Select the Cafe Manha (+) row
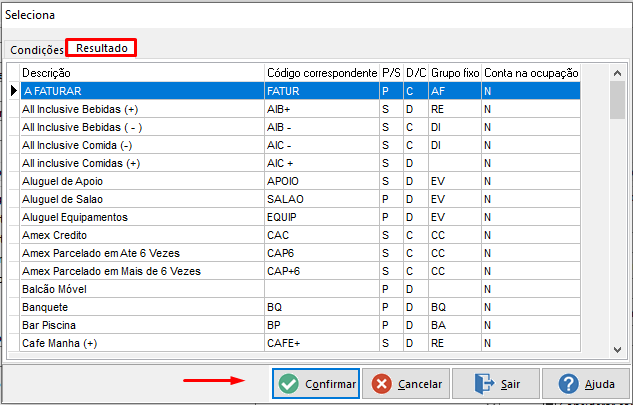 [300, 343]
